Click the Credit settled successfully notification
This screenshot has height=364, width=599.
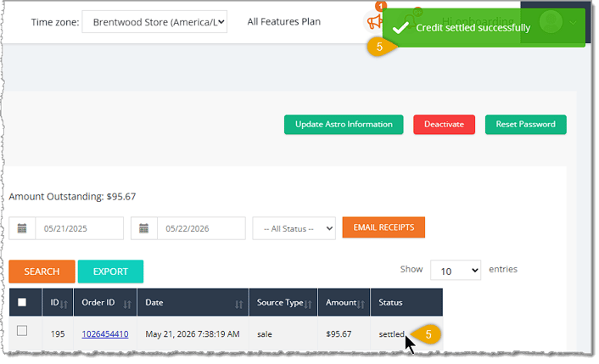tap(484, 28)
